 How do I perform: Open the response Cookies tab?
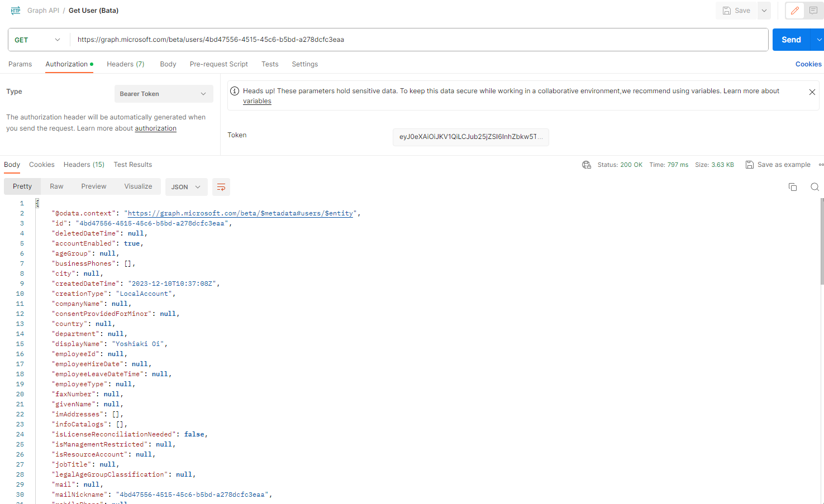click(42, 165)
